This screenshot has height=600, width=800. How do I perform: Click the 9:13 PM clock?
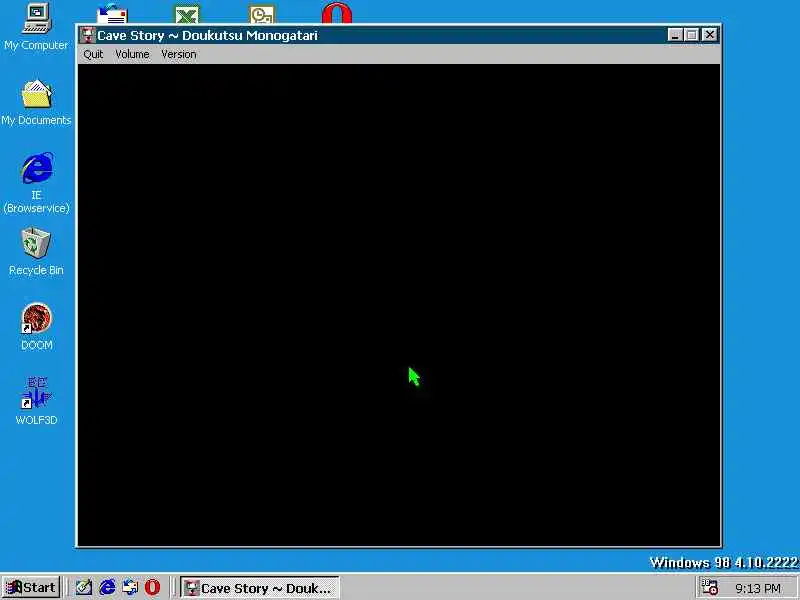(x=758, y=588)
